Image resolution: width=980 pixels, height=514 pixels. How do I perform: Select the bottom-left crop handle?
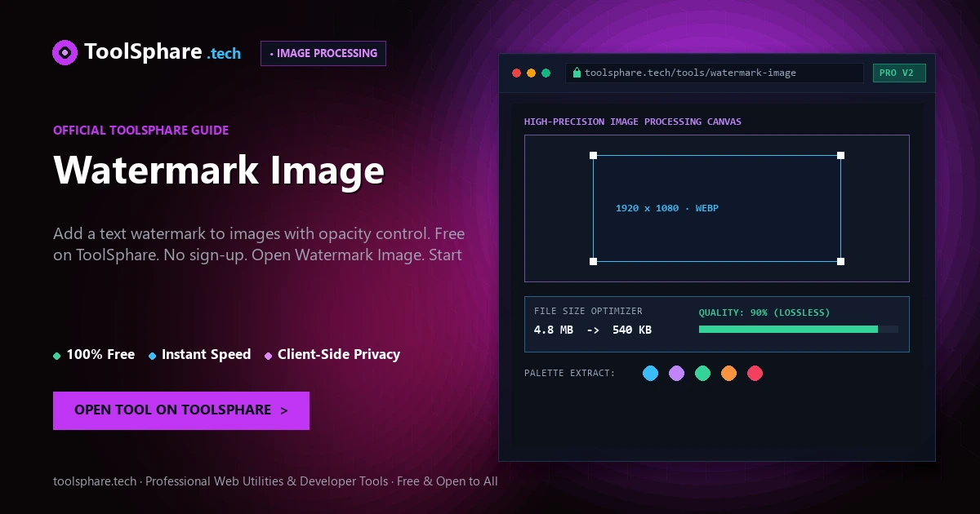pos(594,261)
